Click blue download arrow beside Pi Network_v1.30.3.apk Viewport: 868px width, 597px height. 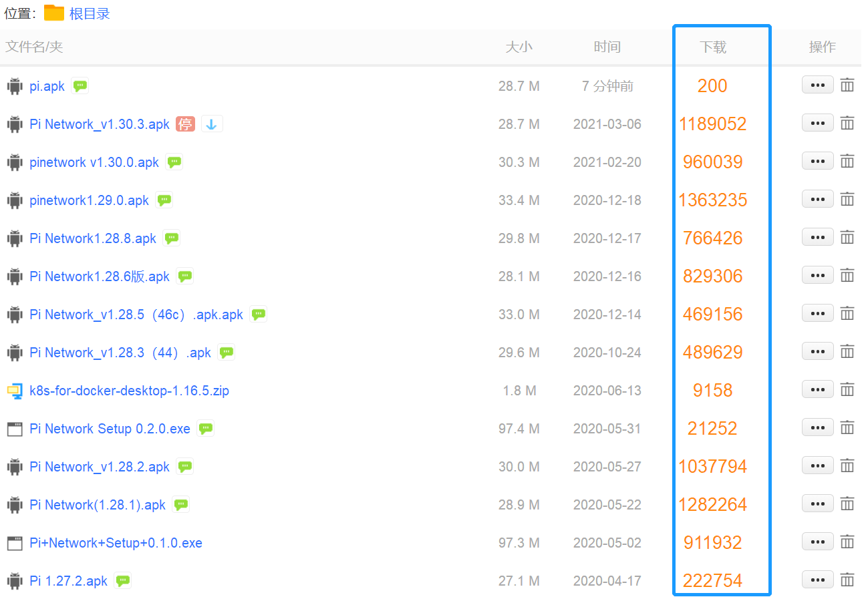[x=212, y=124]
